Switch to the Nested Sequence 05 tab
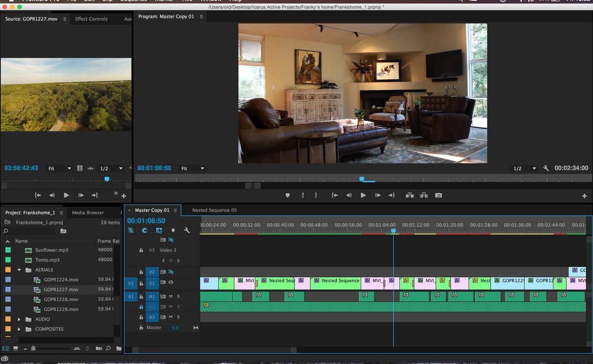The image size is (593, 364). coord(214,210)
